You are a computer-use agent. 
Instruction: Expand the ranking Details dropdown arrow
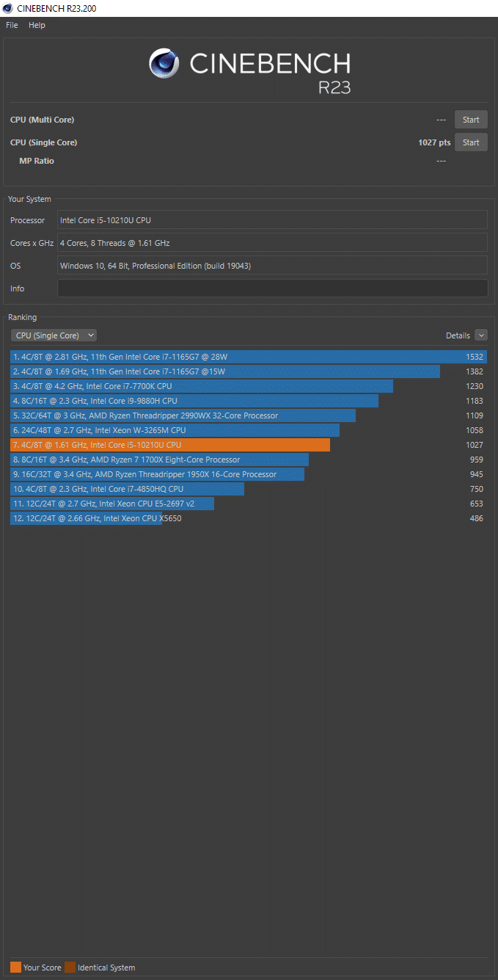[x=481, y=335]
